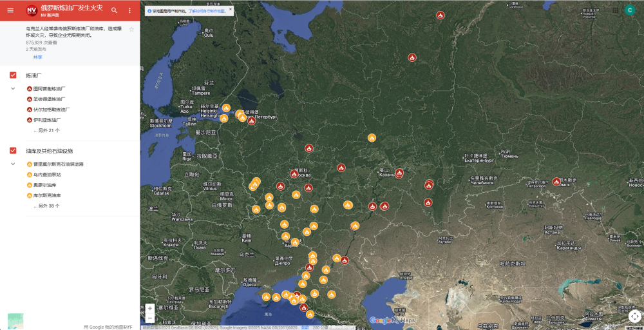Toggle the 炼油厂 layer checkbox
644x330 pixels.
(x=13, y=75)
